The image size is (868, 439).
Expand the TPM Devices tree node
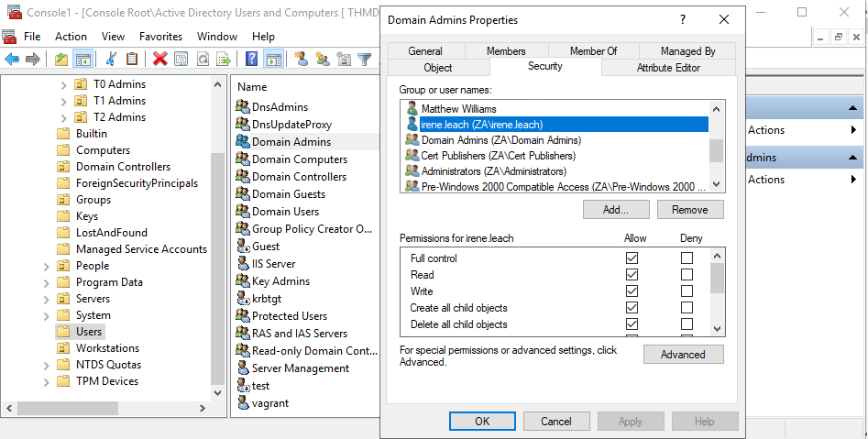[47, 382]
